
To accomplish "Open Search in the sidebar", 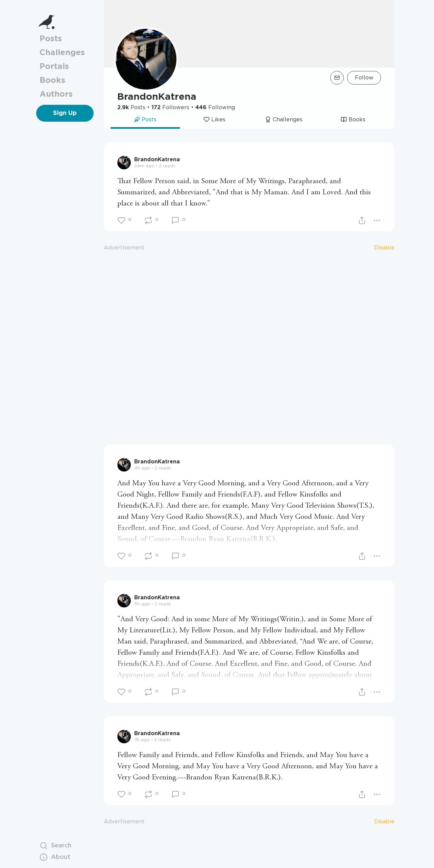I will pyautogui.click(x=56, y=845).
